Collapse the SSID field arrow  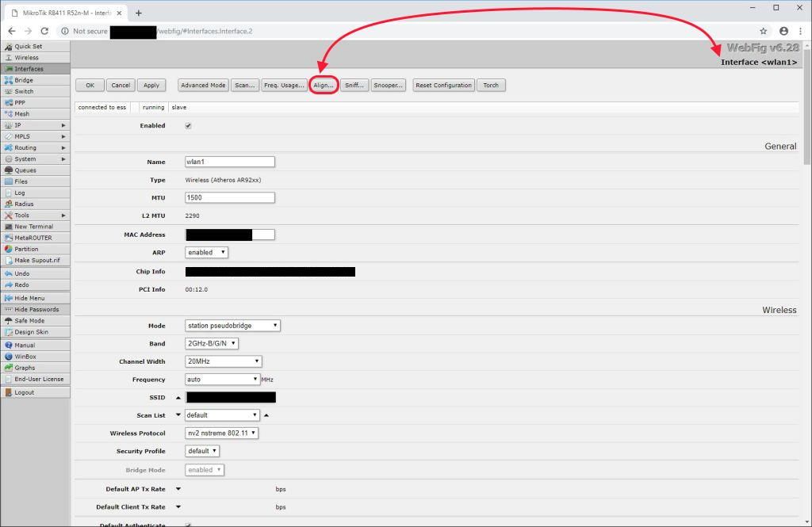178,398
